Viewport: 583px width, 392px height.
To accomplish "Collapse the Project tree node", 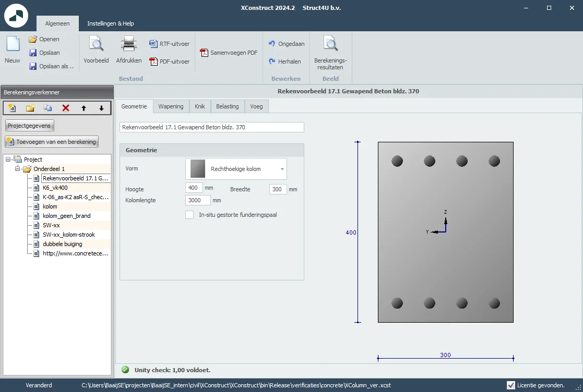I will coord(8,160).
